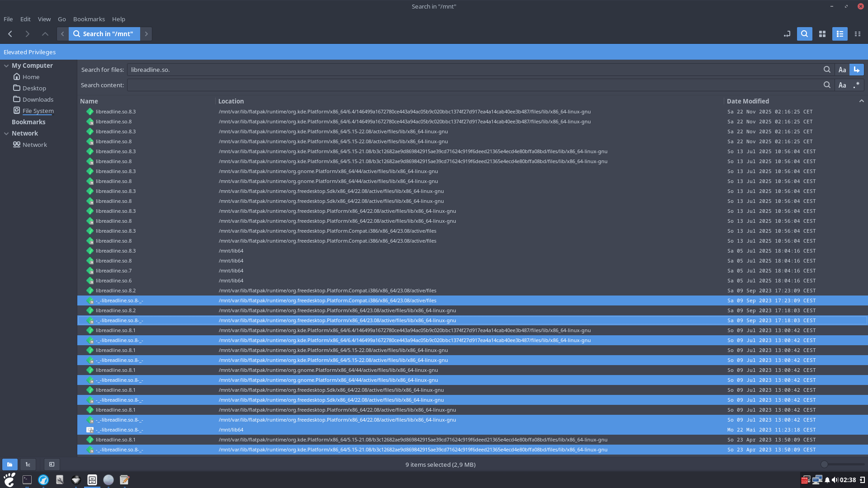Image resolution: width=868 pixels, height=488 pixels.
Task: Hide the sidebar panel
Action: 52,464
